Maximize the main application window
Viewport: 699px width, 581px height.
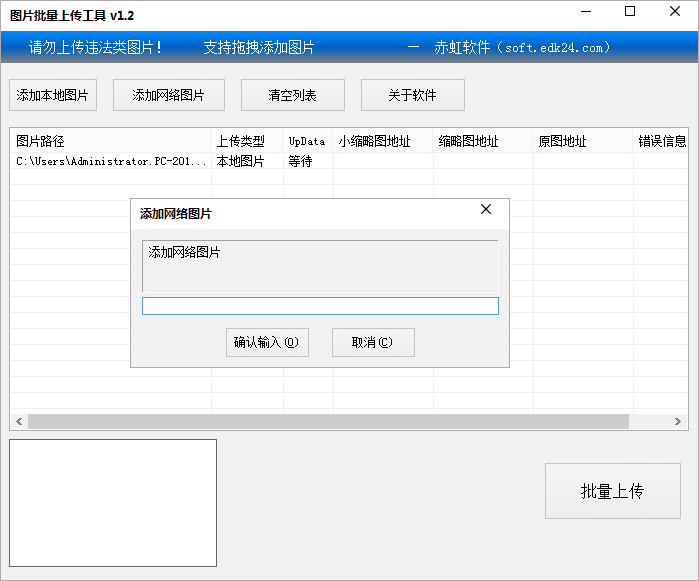630,12
